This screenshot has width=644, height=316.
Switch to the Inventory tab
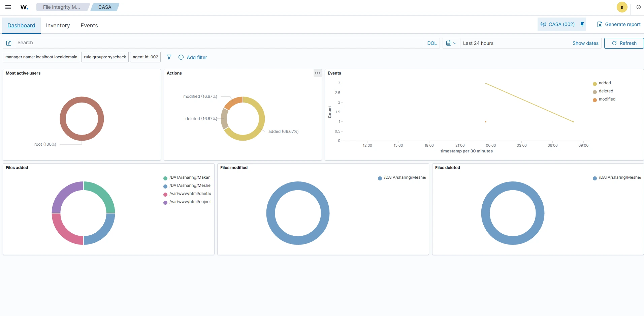(x=58, y=26)
